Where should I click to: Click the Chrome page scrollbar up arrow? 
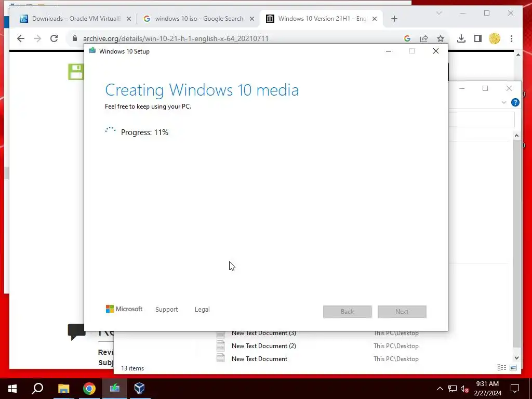coord(518,55)
